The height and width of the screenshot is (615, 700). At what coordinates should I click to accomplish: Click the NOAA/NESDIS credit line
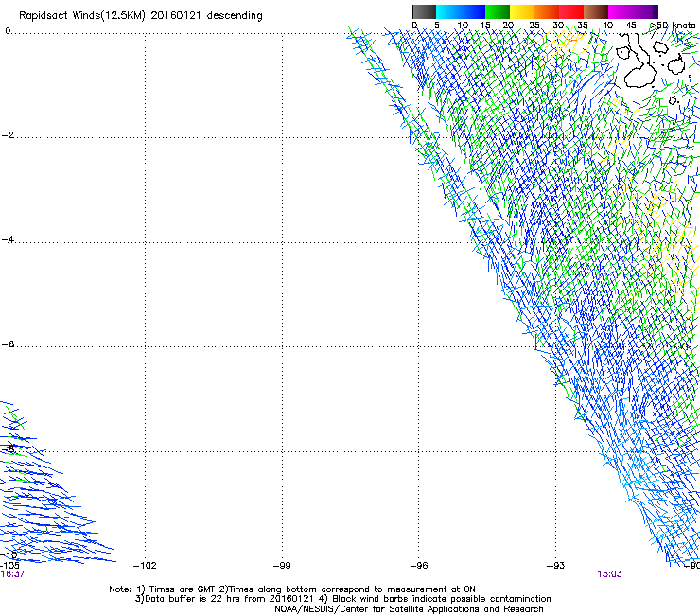(x=409, y=609)
